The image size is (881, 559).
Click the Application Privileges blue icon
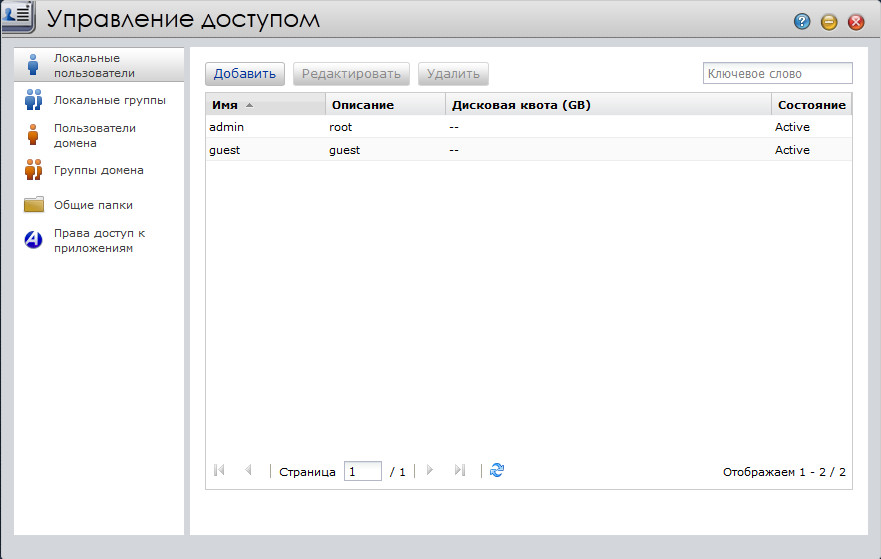33,240
